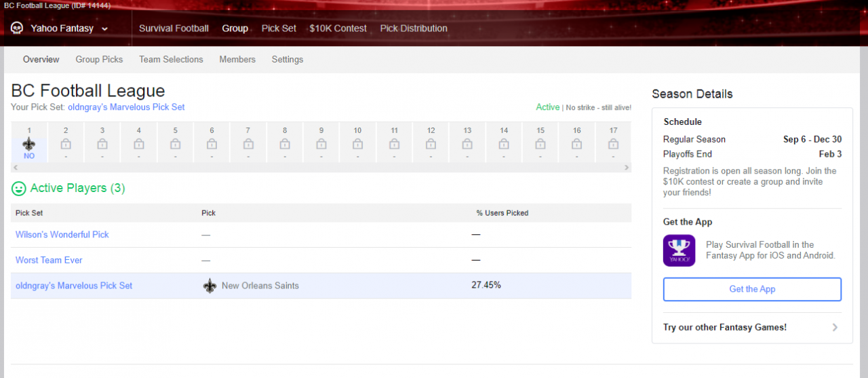Click the green smiley Active Players icon

click(x=18, y=188)
